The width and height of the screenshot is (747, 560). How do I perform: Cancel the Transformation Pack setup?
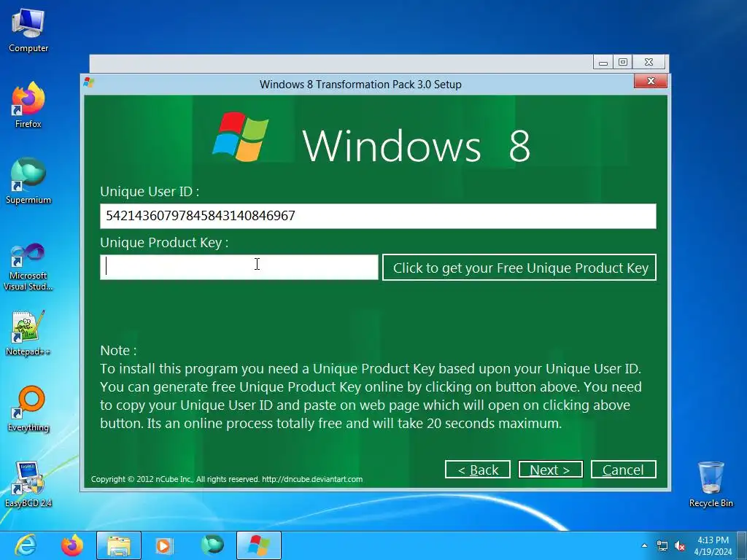tap(623, 470)
